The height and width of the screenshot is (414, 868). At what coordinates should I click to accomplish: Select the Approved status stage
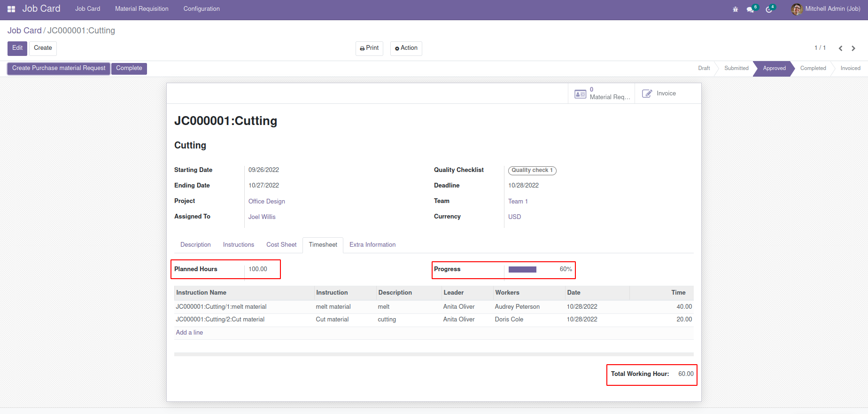click(x=774, y=69)
